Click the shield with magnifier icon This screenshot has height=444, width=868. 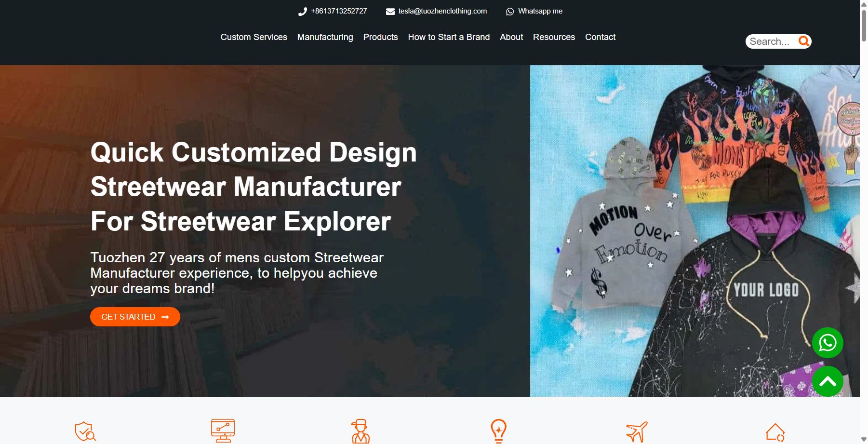click(x=85, y=431)
